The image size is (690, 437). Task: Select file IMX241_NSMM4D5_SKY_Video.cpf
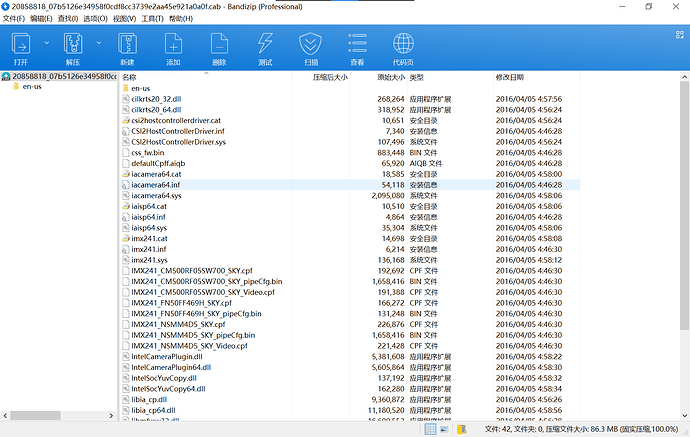pyautogui.click(x=189, y=346)
